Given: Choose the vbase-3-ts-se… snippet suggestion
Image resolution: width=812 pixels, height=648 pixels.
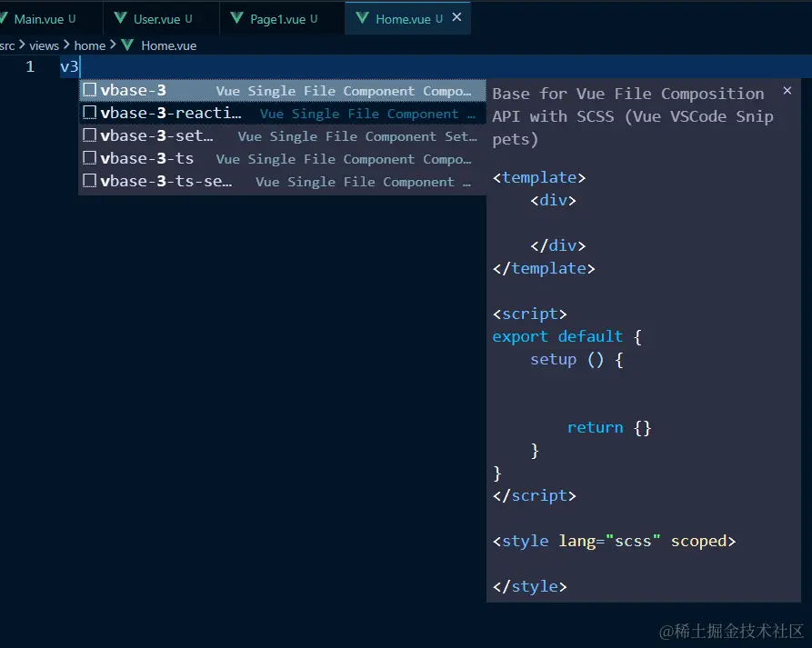Looking at the screenshot, I should click(x=282, y=181).
